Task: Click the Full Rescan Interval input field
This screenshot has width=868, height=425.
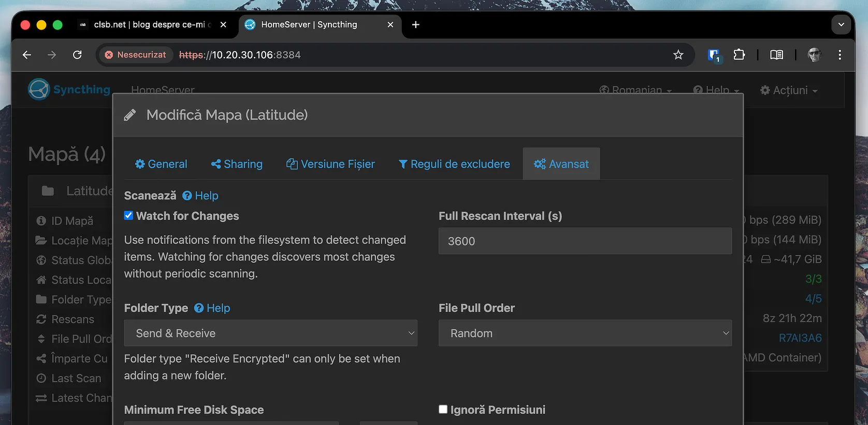Action: point(585,242)
